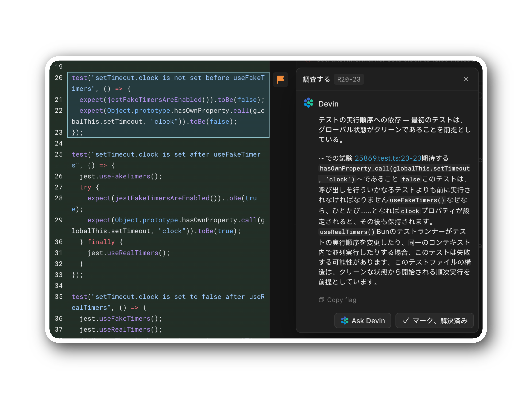Click the test title on line 35
Screen dimensions: 532x399
(168, 302)
